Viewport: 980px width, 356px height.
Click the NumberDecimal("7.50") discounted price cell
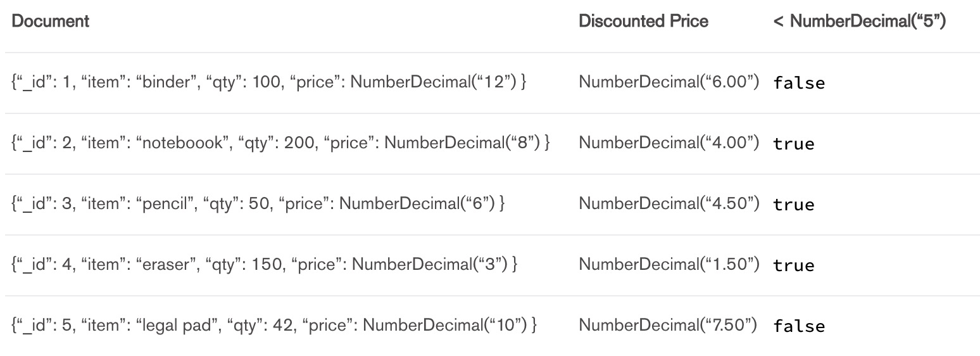pos(668,325)
